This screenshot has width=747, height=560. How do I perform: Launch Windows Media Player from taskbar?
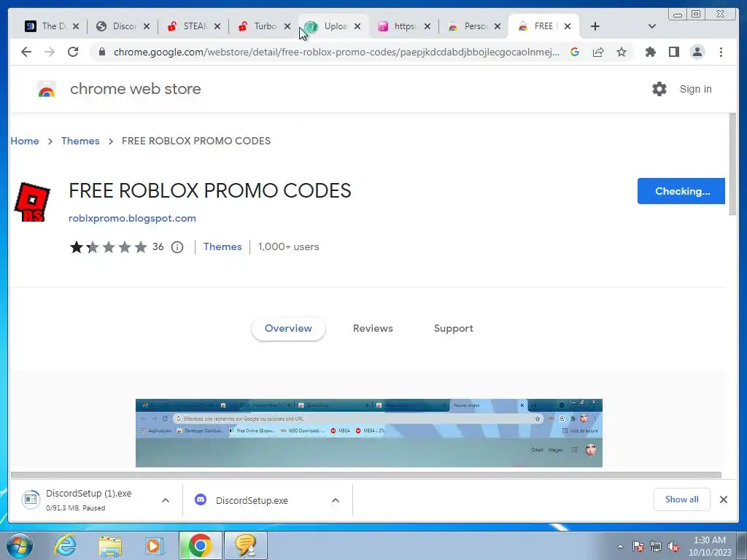(x=154, y=545)
